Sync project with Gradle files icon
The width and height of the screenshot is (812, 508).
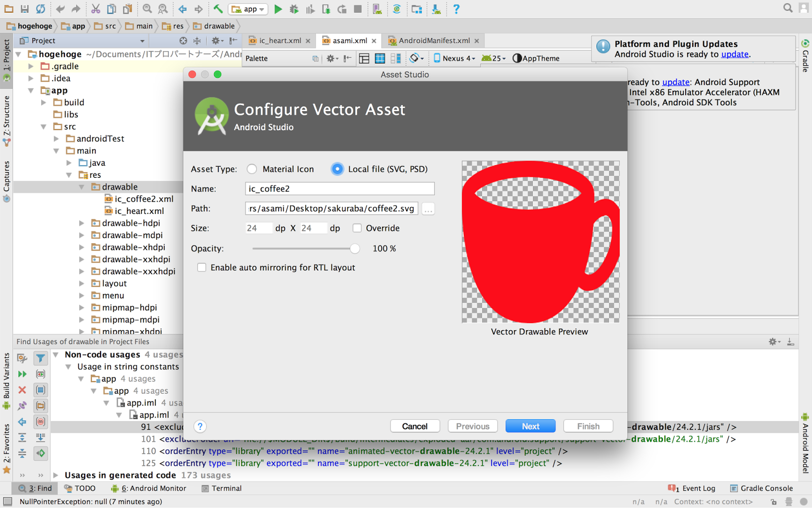[x=397, y=9]
